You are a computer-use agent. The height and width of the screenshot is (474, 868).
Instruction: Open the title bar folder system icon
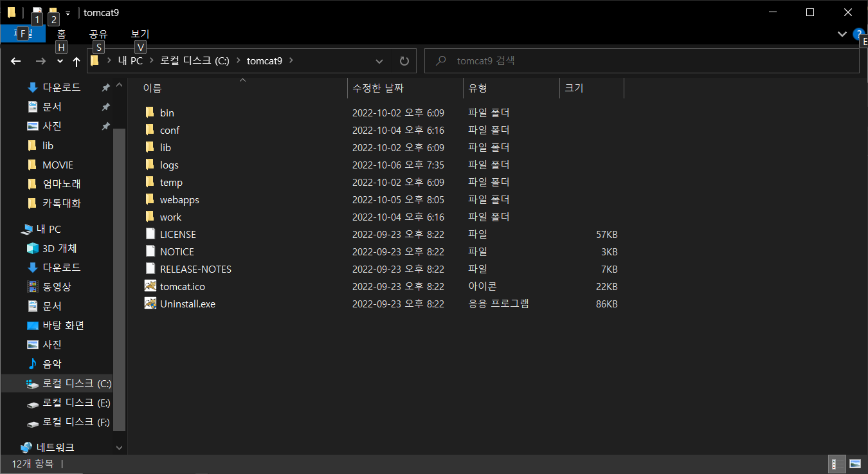[x=12, y=12]
